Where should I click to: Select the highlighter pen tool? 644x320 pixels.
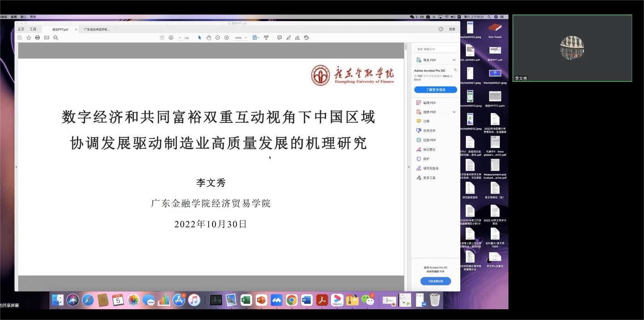click(x=288, y=38)
